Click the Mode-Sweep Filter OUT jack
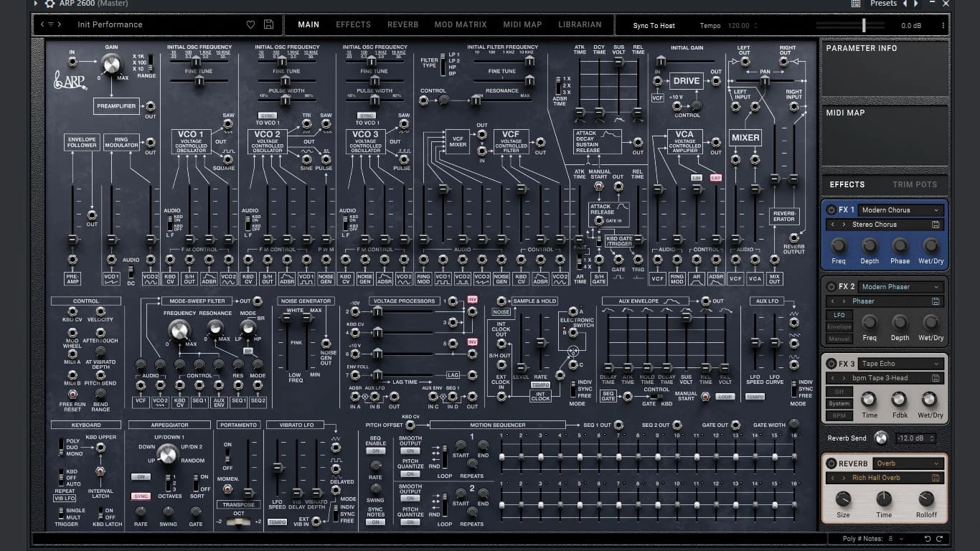This screenshot has width=980, height=551. 256,301
